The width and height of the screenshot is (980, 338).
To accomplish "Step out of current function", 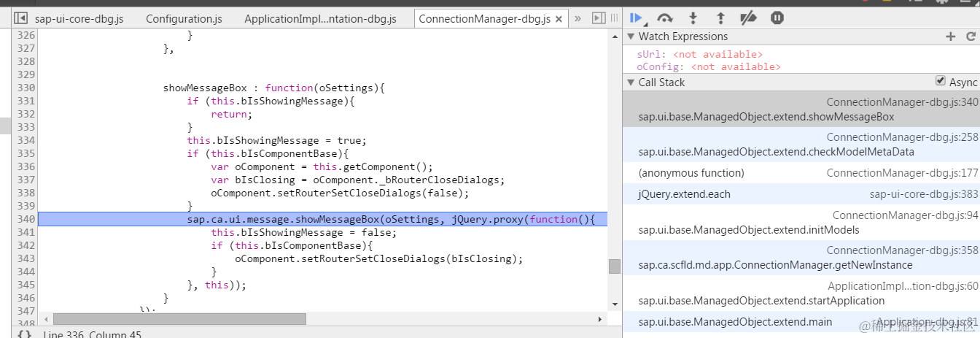I will tap(720, 18).
